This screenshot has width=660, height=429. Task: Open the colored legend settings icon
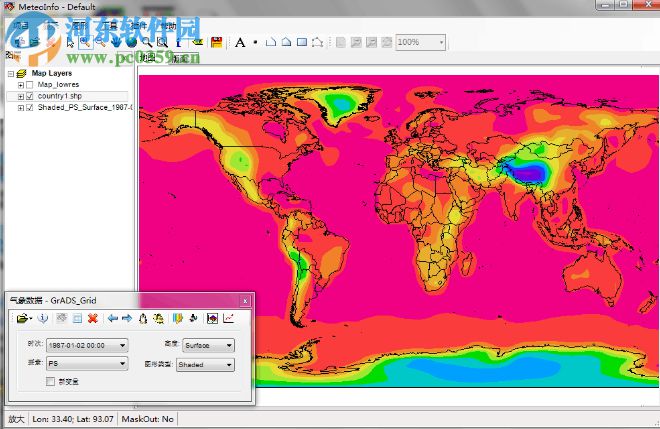[177, 319]
